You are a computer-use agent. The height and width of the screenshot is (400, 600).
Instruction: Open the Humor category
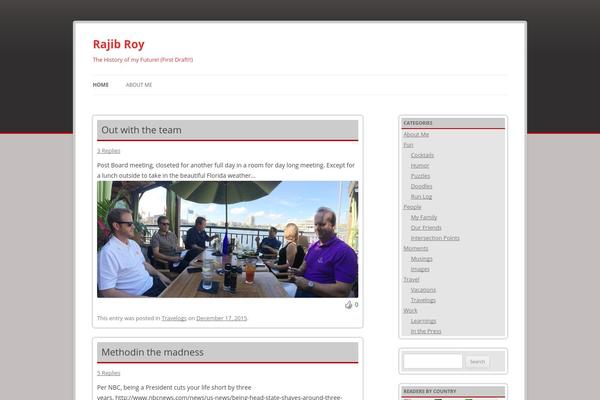click(420, 165)
